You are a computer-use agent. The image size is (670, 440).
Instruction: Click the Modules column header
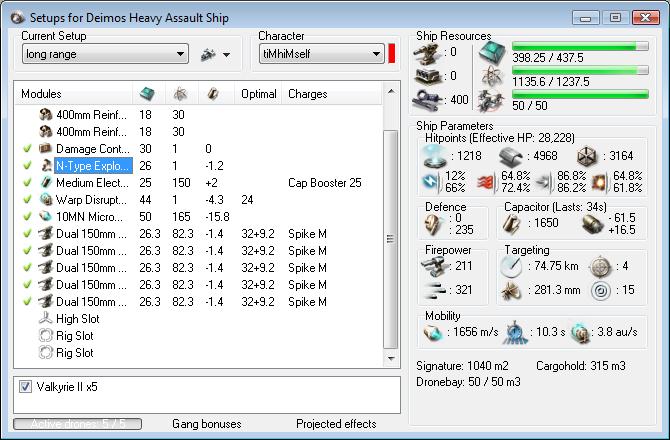(x=74, y=94)
